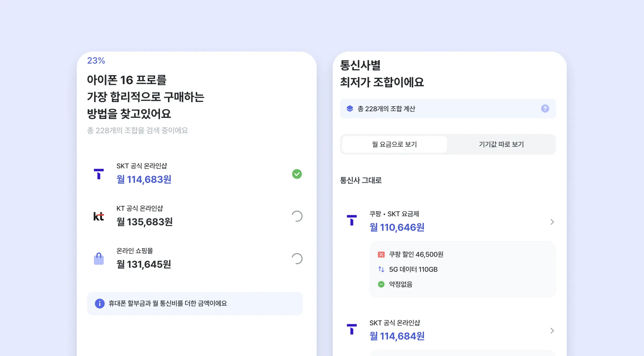Screen dimensions: 644x356
Task: Click the loading spinner beside 온라인 쇼핑몰
Action: pos(297,259)
